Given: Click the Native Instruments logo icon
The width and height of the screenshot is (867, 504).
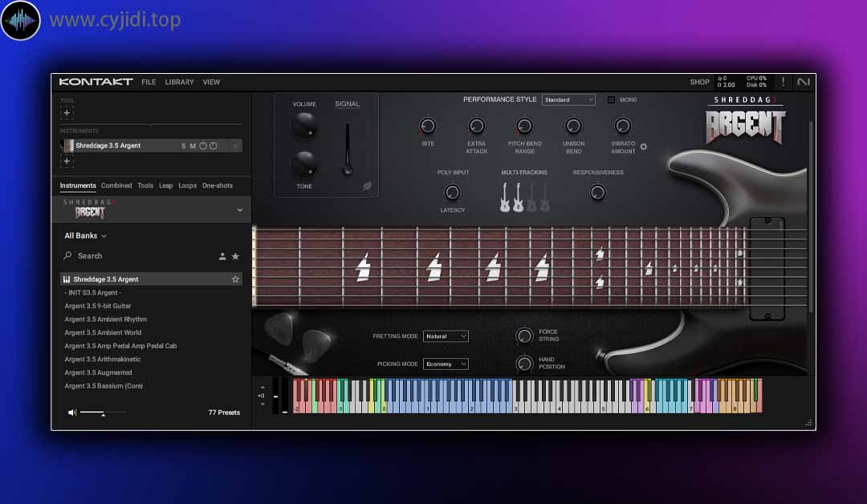Looking at the screenshot, I should [x=804, y=82].
